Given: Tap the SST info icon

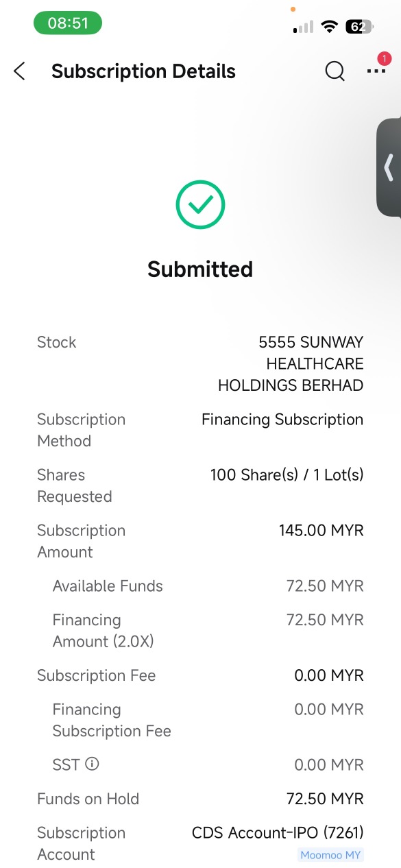Looking at the screenshot, I should point(92,764).
